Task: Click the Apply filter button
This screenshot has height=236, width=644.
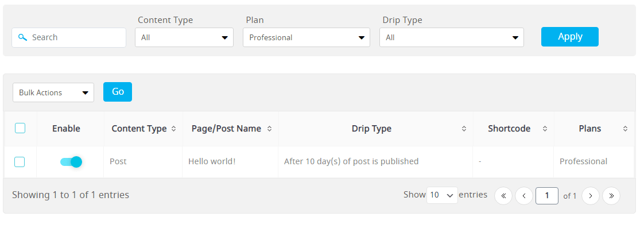Action: (569, 37)
